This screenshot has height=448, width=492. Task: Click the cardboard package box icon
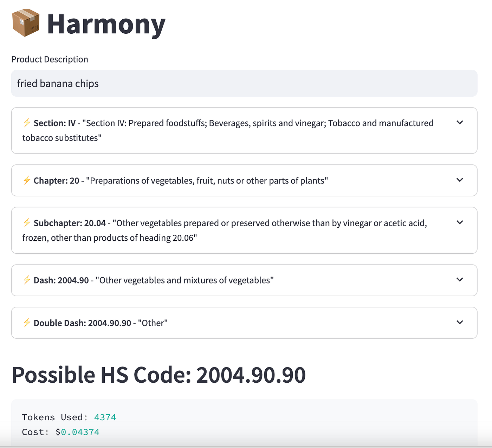tap(26, 23)
